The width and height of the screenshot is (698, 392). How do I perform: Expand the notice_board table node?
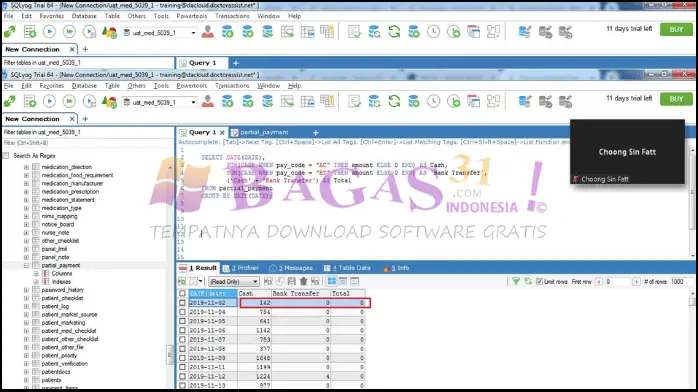tap(26, 225)
